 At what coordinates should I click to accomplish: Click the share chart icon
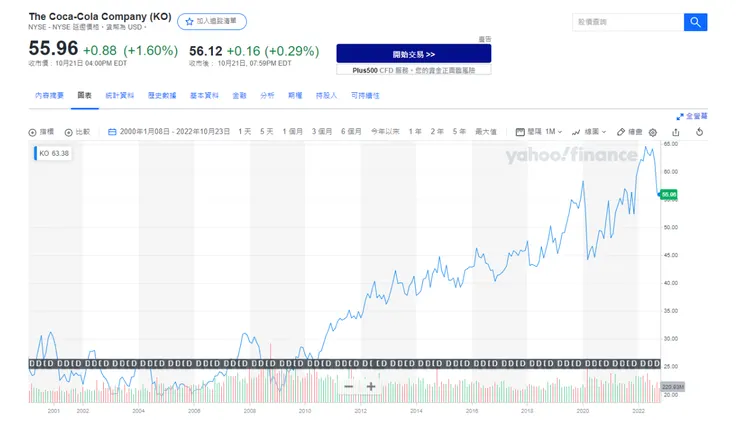676,132
